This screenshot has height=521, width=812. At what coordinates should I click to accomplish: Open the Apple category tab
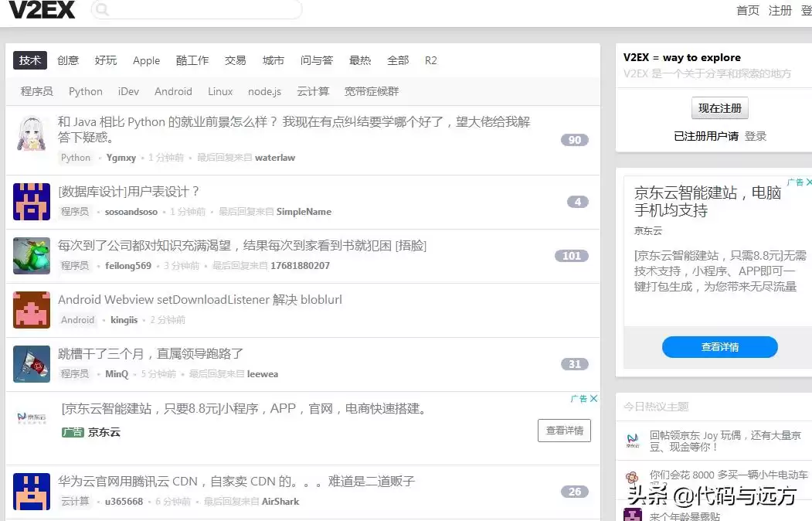coord(146,60)
